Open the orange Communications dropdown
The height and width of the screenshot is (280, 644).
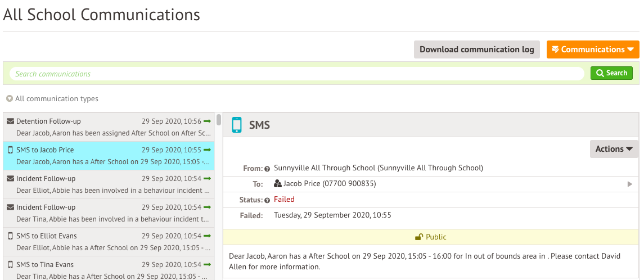pyautogui.click(x=593, y=49)
